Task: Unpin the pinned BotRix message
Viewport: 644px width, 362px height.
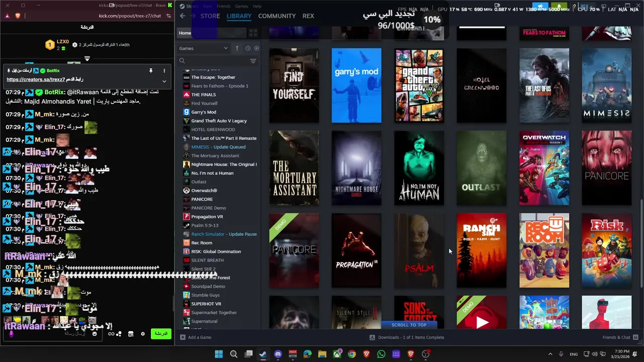Action: point(150,71)
